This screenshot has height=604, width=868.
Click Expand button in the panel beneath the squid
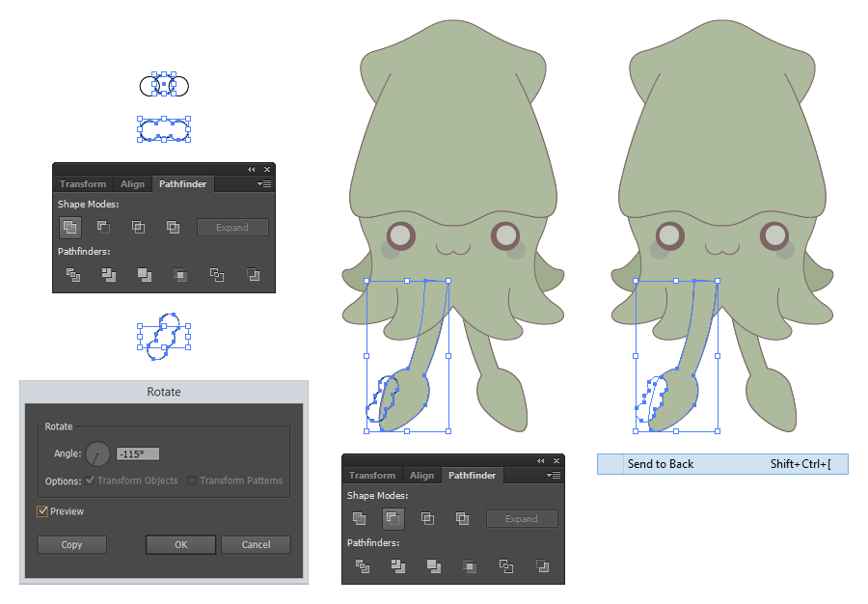(522, 519)
